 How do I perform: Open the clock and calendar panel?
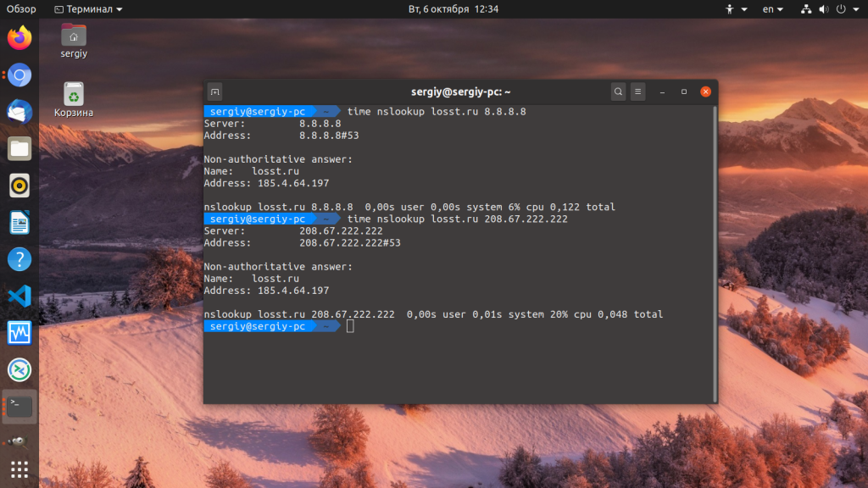(441, 9)
